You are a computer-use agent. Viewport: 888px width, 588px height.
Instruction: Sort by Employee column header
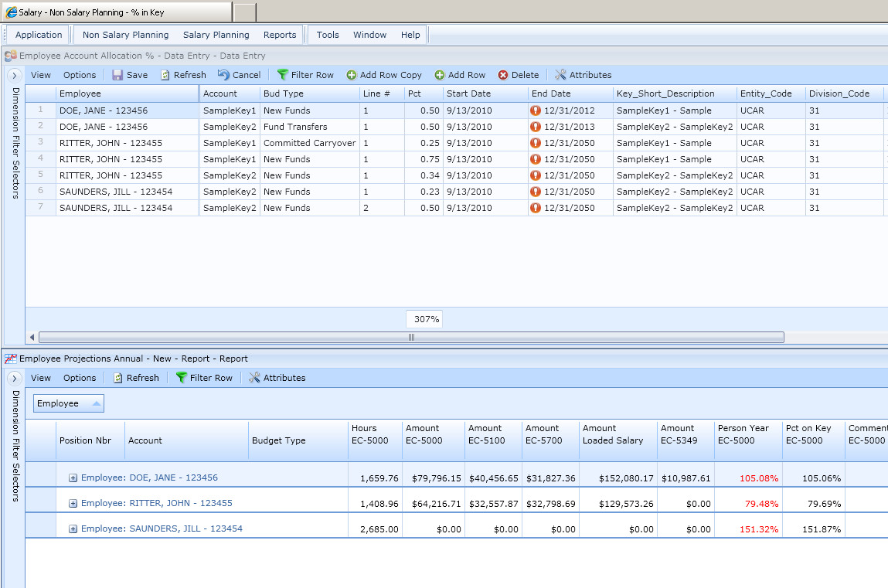(x=128, y=93)
